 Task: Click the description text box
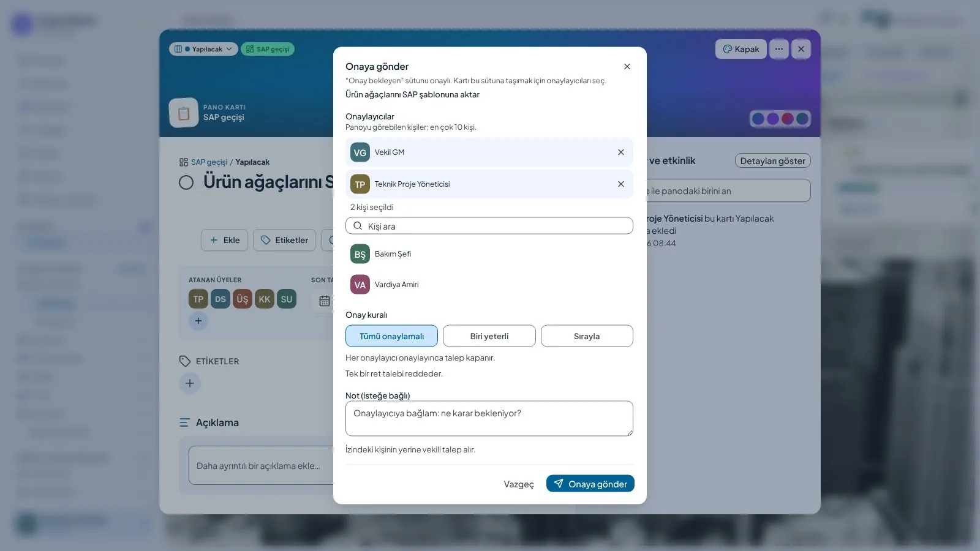(x=261, y=466)
